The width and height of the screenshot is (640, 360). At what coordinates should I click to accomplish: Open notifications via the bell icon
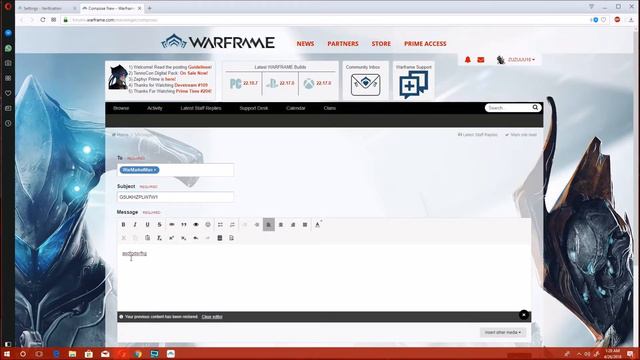pyautogui.click(x=468, y=60)
